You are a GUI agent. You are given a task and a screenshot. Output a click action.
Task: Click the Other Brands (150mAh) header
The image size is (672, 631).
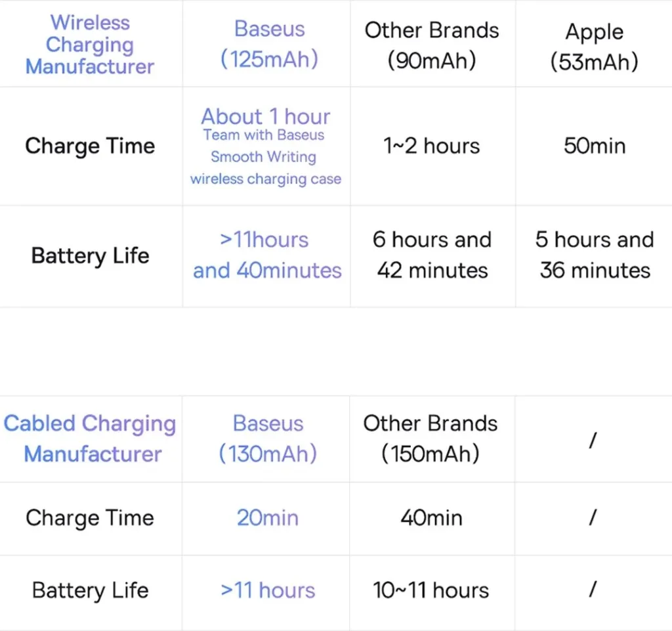(x=430, y=439)
